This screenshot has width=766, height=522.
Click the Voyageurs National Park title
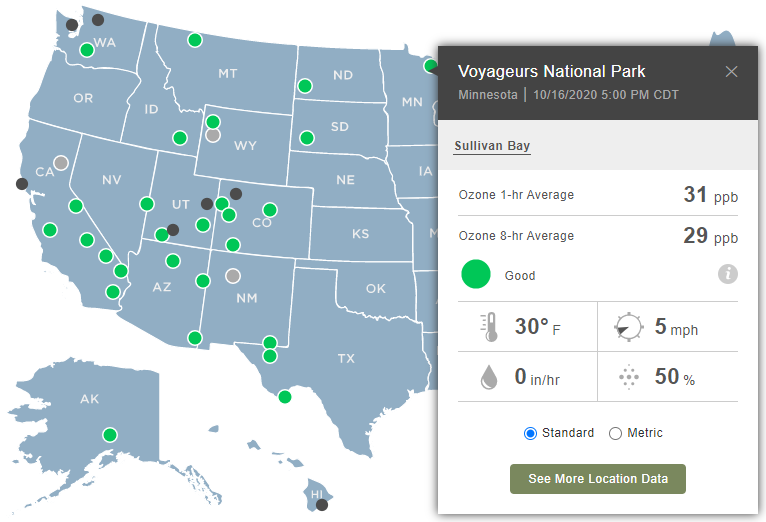tap(551, 72)
